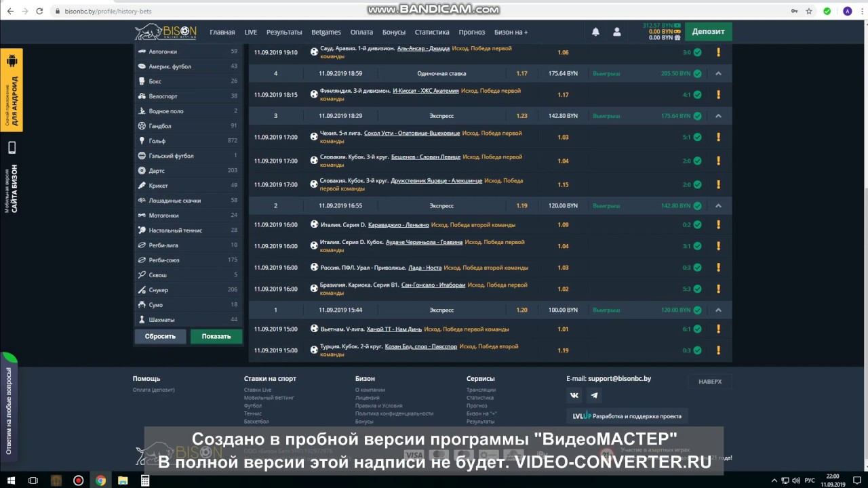Click the taskbar clock showing 22:00

click(832, 481)
